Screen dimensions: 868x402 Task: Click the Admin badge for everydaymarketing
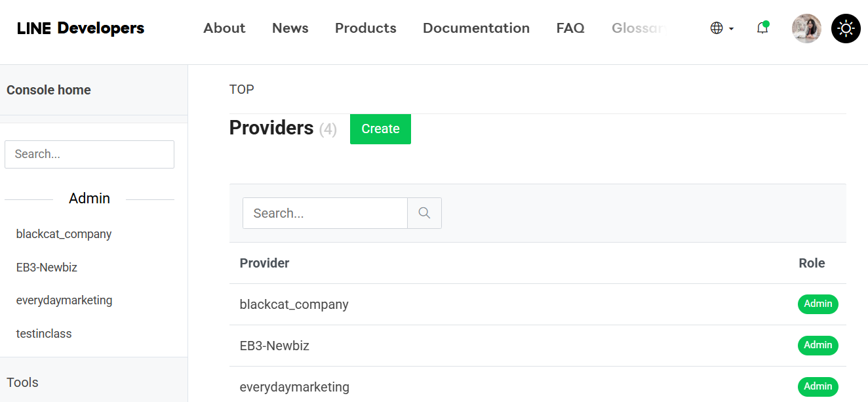[818, 387]
